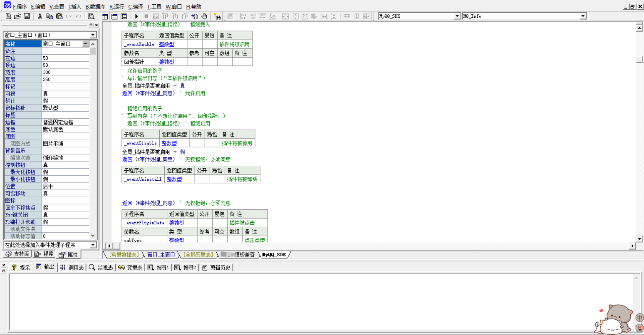
Task: Expand the MyQQ_SDK combo box
Action: click(x=457, y=16)
